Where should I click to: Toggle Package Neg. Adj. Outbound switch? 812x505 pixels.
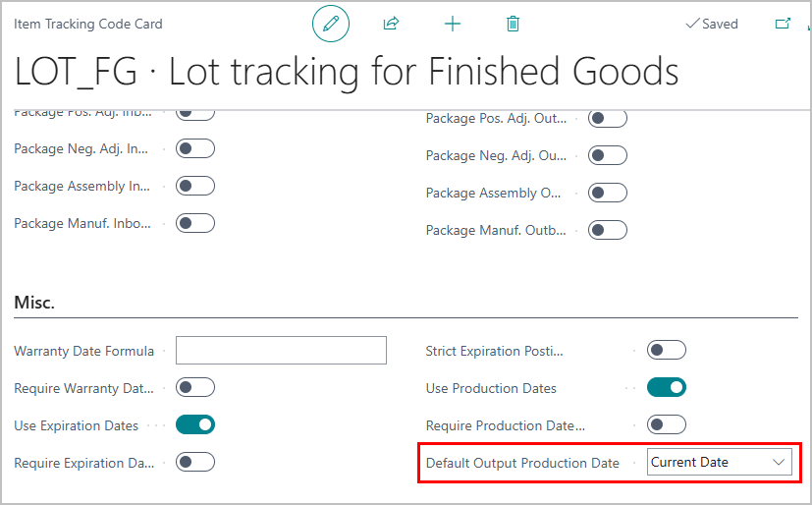608,155
